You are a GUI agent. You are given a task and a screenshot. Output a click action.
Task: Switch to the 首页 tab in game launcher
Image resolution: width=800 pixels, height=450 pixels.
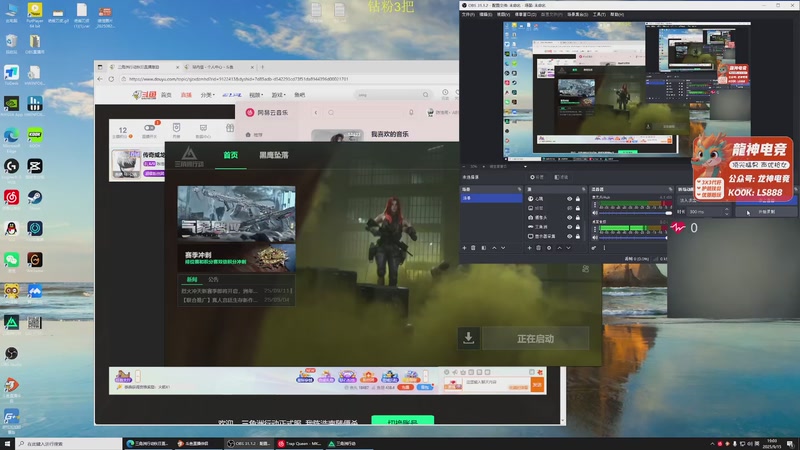pos(231,155)
